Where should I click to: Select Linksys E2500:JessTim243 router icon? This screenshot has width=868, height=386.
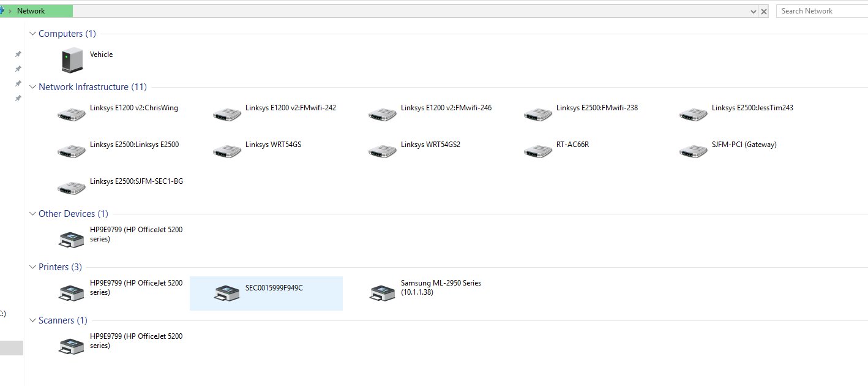[694, 114]
